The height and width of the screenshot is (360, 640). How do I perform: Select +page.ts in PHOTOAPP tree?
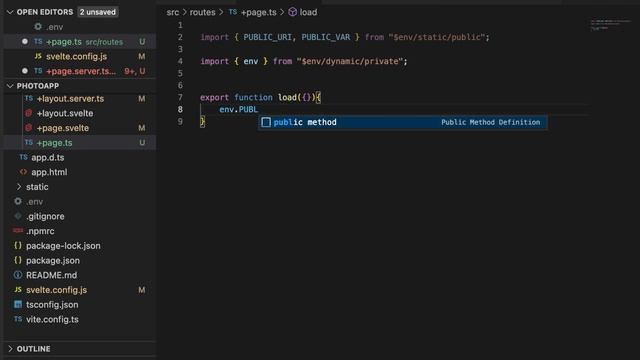[80, 143]
